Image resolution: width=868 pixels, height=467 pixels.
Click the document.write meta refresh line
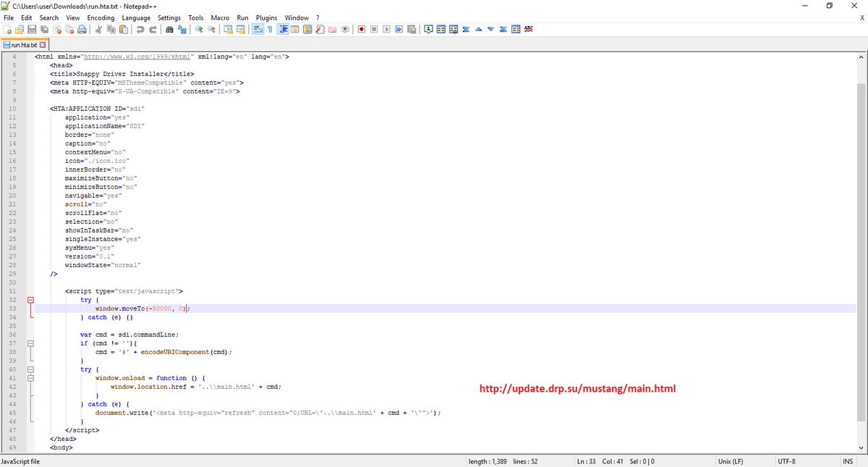point(268,413)
